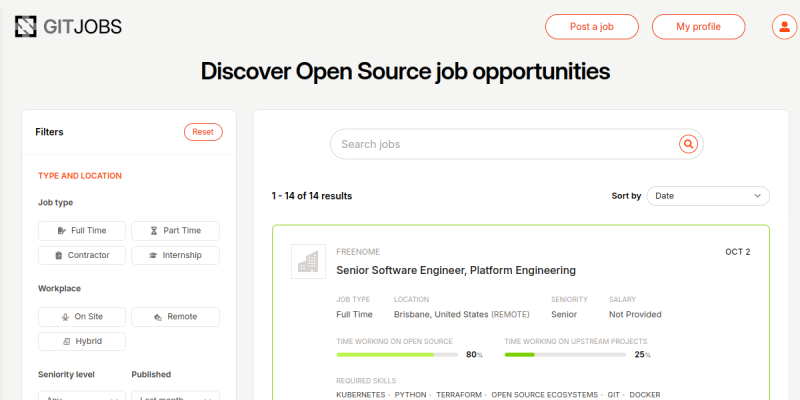Click the KUBERNETES required skill tag

[361, 395]
